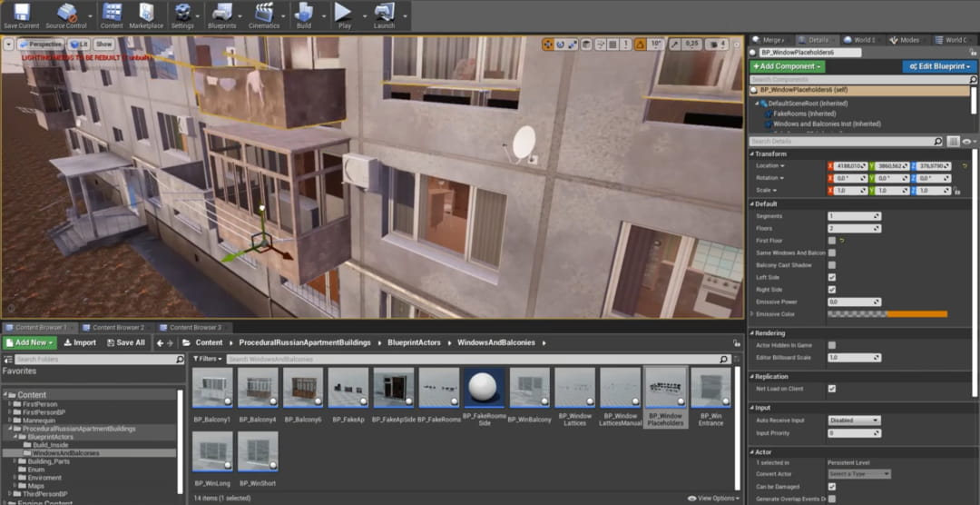Toggle the Balcony Cast Shadow checkbox
Screen dimensions: 980x505
832,265
